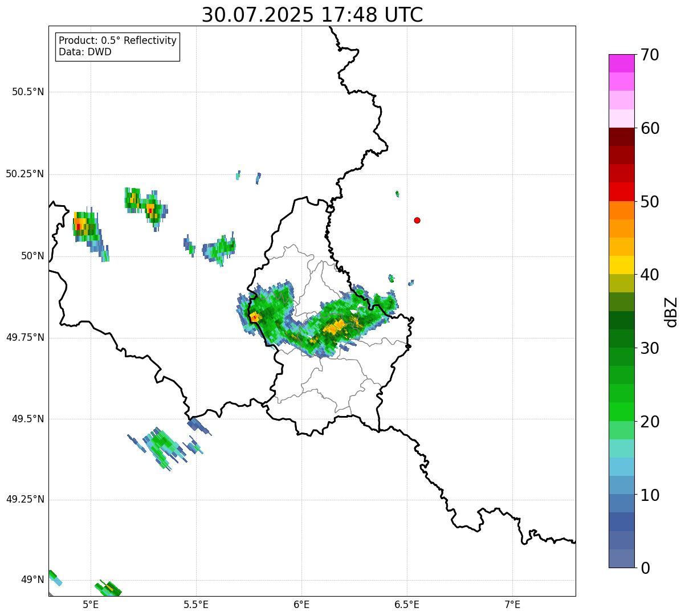Click the top magenta colorbar segment
This screenshot has height=616, width=685.
(622, 63)
